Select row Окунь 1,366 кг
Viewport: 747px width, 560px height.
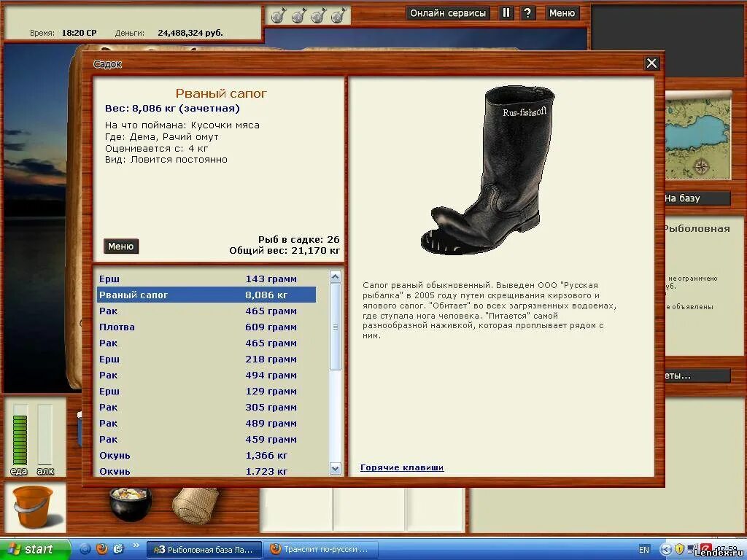coord(206,455)
